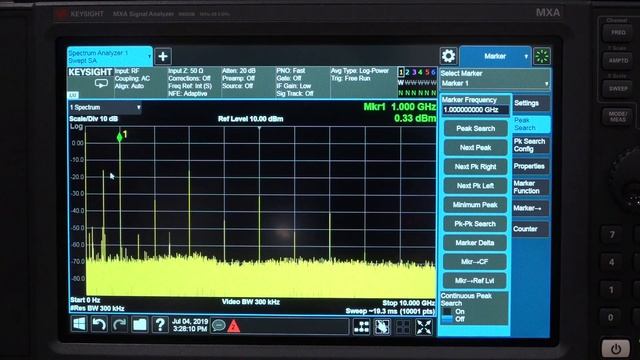
Task: Open Pk Search Config tab
Action: point(531,145)
